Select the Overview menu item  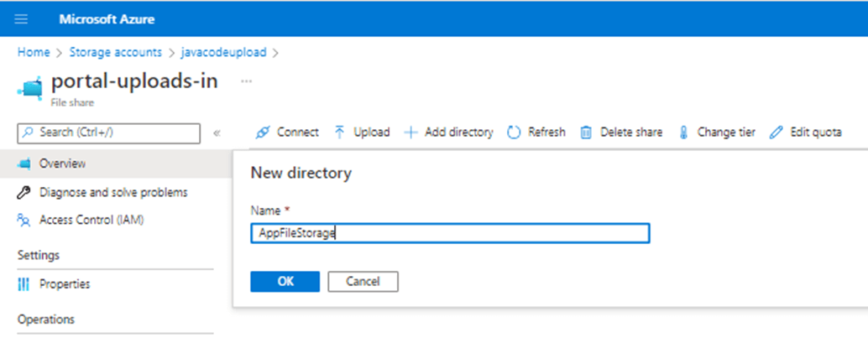tap(62, 164)
